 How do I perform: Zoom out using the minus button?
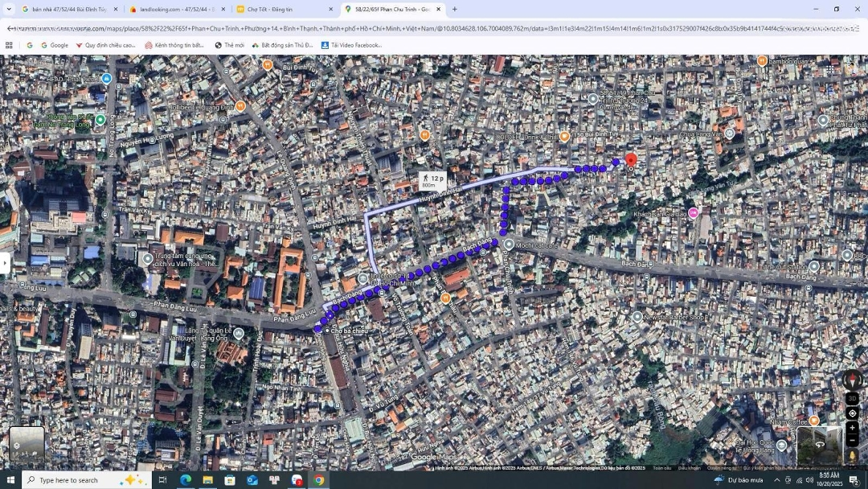[x=852, y=441]
